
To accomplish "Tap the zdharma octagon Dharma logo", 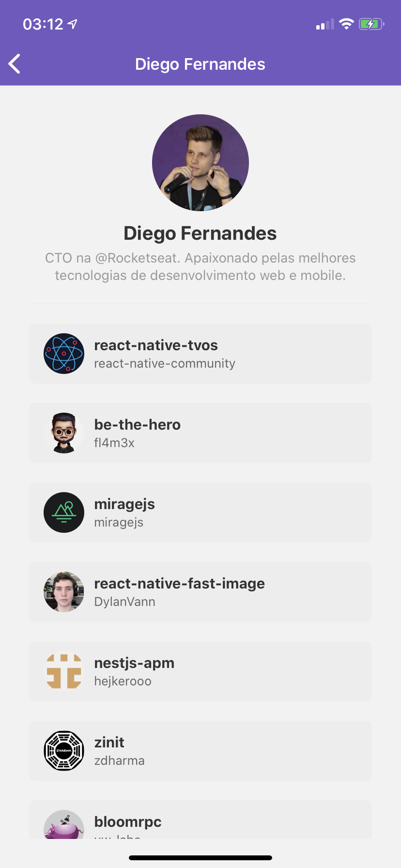I will 64,751.
